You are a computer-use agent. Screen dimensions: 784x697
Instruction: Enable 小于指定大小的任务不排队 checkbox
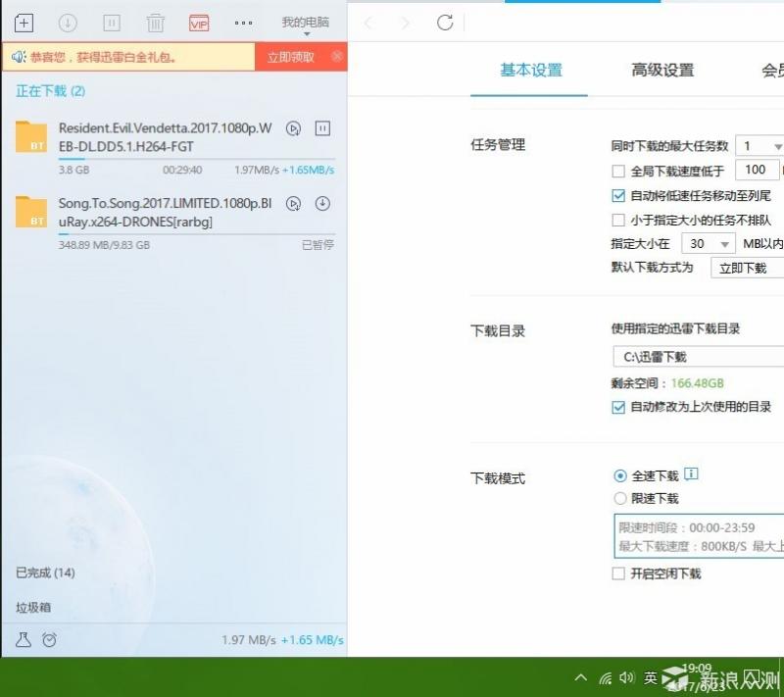[618, 220]
